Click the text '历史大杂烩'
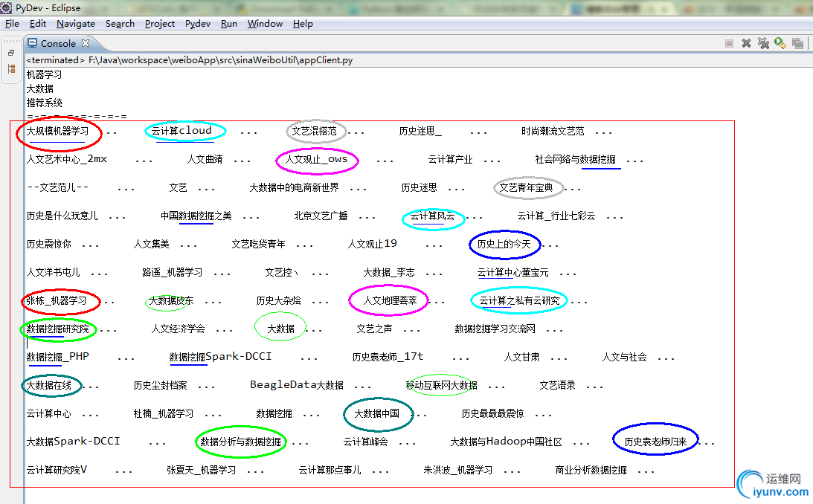Viewport: 813px width, 504px height. [x=278, y=300]
